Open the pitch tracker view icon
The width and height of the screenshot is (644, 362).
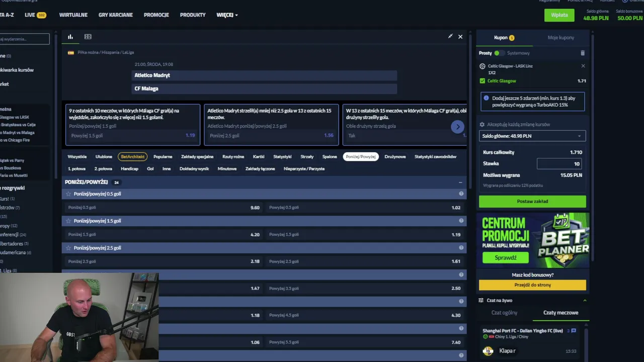pos(88,37)
